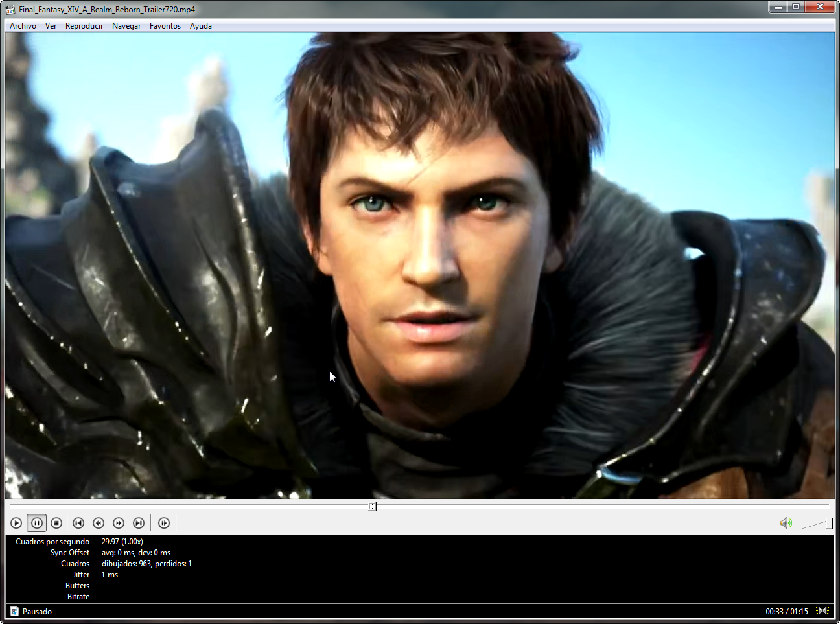Open the Ver menu
Image resolution: width=840 pixels, height=624 pixels.
[51, 26]
